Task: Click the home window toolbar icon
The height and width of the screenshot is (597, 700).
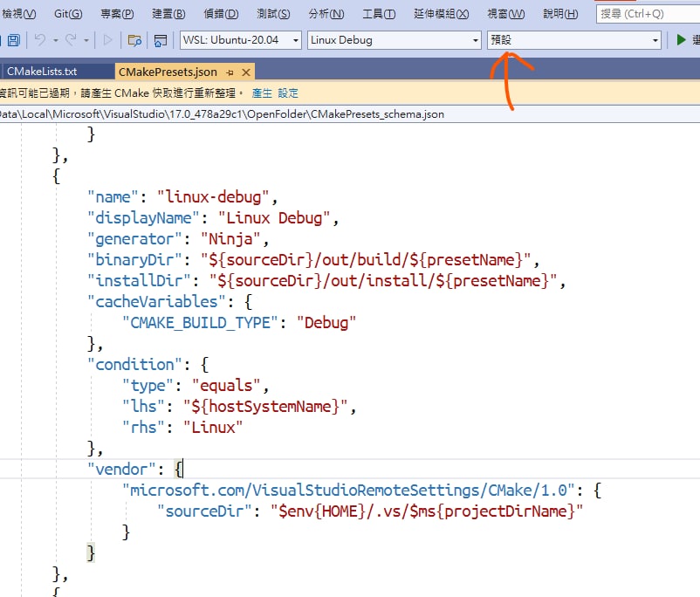Action: 161,41
